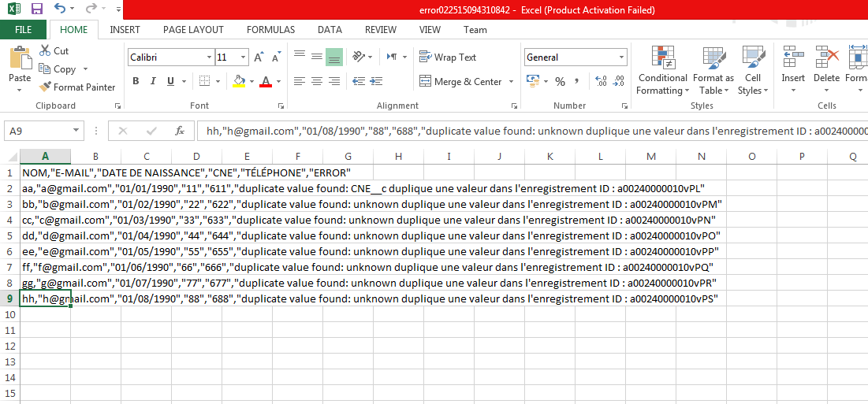The width and height of the screenshot is (868, 404).
Task: Toggle Wrap Text for the cell
Action: coord(447,57)
